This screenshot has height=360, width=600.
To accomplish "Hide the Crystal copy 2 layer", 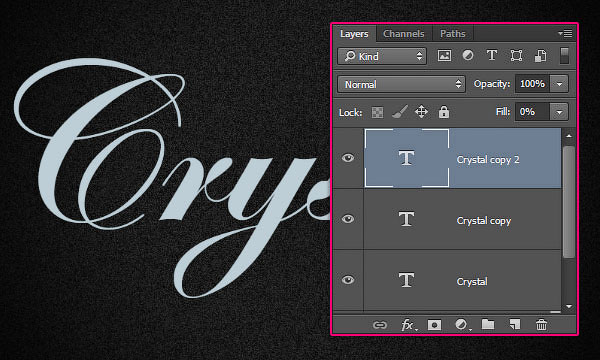I will 348,158.
